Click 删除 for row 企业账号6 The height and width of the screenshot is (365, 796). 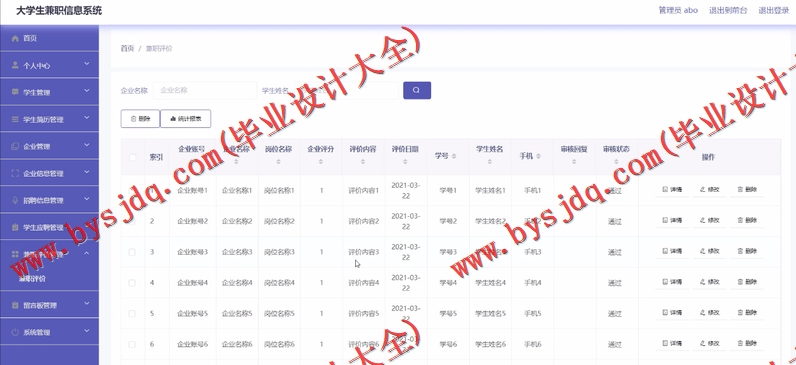[x=747, y=343]
